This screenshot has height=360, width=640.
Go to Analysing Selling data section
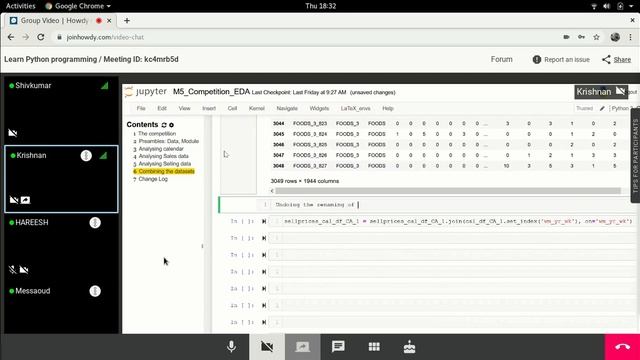tap(164, 164)
